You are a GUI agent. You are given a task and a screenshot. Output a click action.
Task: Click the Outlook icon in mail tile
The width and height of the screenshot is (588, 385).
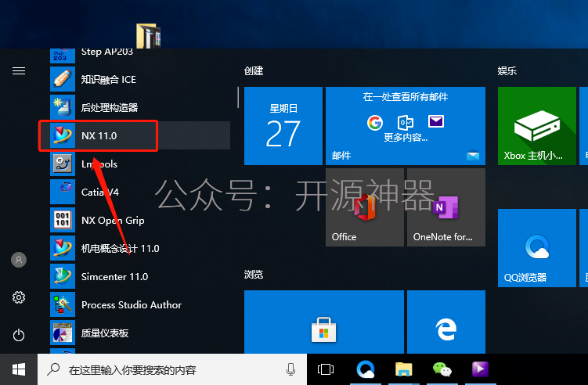tap(406, 122)
